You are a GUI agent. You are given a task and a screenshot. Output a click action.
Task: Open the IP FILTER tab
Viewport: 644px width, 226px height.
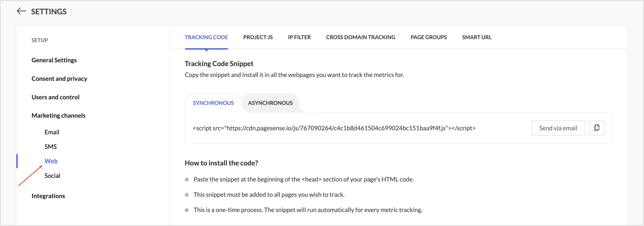tap(299, 37)
